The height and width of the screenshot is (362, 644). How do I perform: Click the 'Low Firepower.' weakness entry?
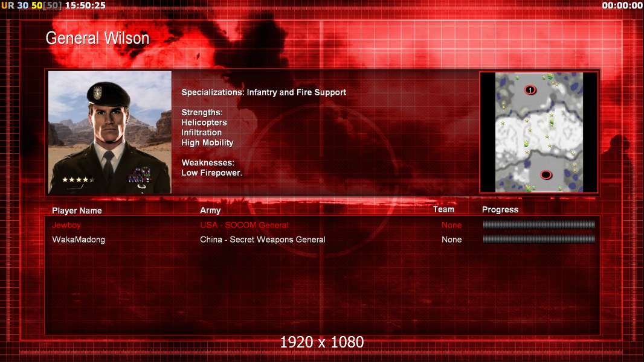212,173
